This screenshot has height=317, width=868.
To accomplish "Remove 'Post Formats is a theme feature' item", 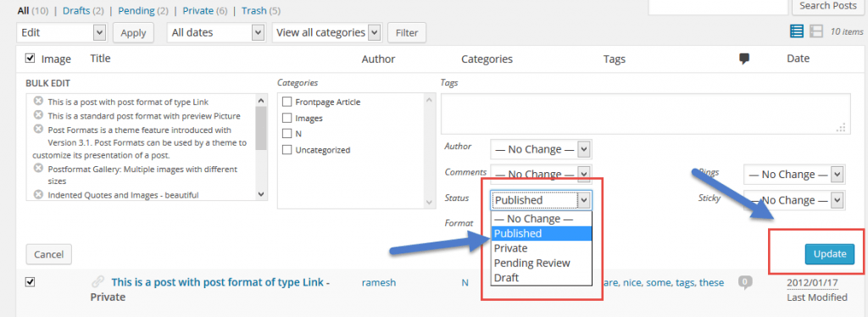I will (x=38, y=129).
